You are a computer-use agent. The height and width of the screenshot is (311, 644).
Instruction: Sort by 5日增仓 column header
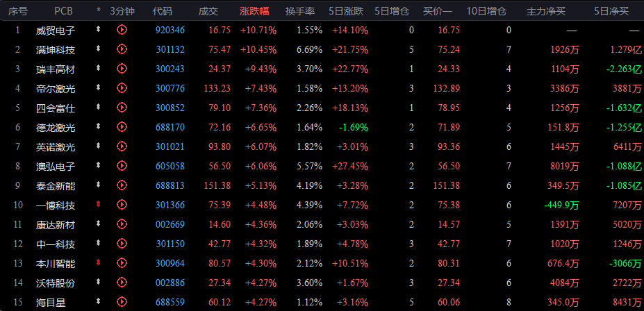point(392,12)
